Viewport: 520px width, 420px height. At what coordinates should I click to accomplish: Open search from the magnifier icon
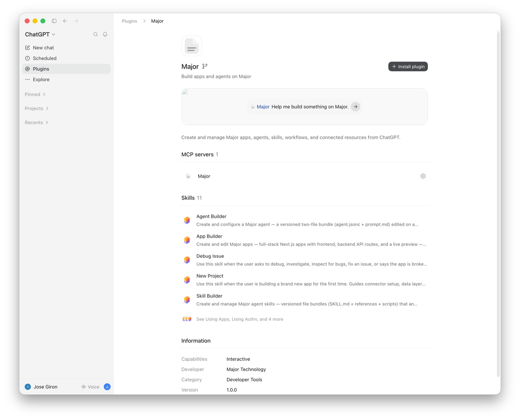[96, 34]
